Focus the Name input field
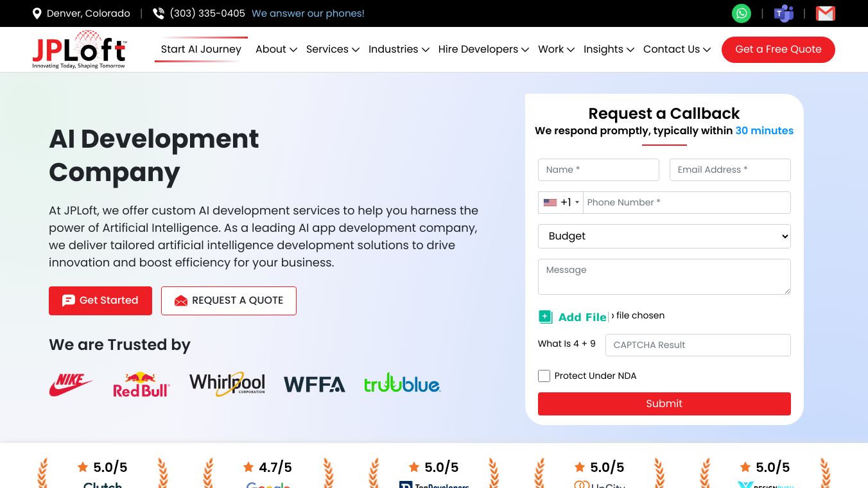Viewport: 868px width, 488px height. click(598, 170)
